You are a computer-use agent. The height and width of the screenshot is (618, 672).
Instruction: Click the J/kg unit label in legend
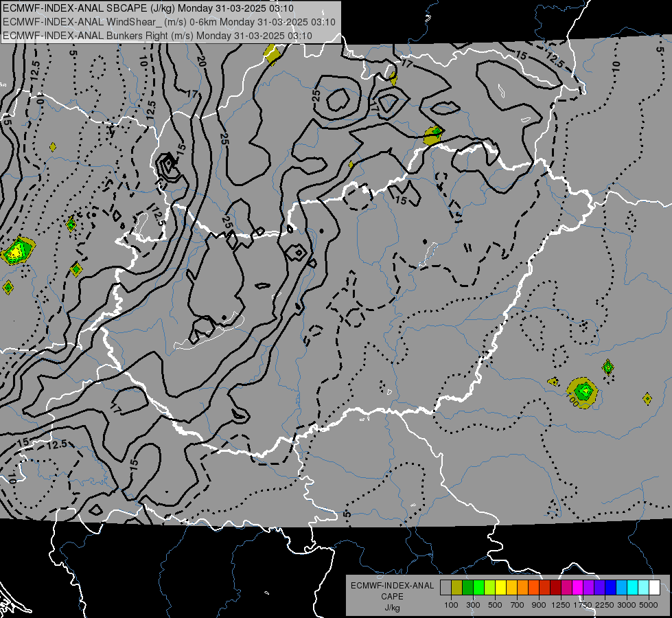(x=392, y=608)
